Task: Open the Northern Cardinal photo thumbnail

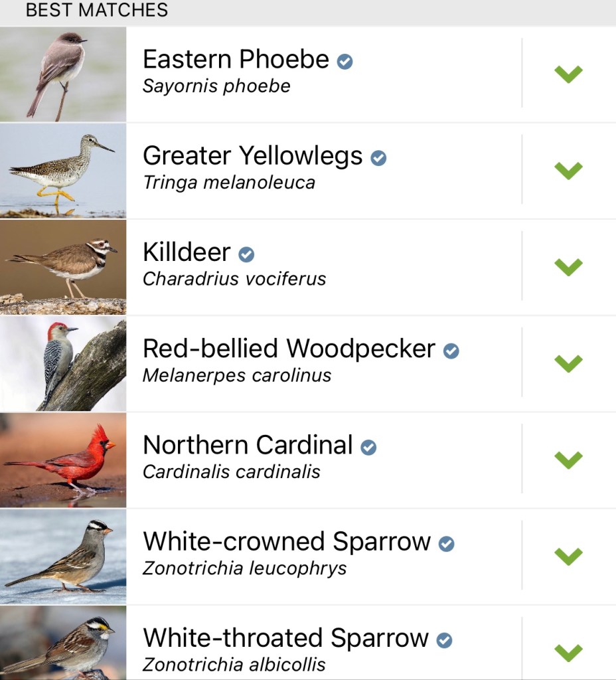Action: [x=63, y=460]
